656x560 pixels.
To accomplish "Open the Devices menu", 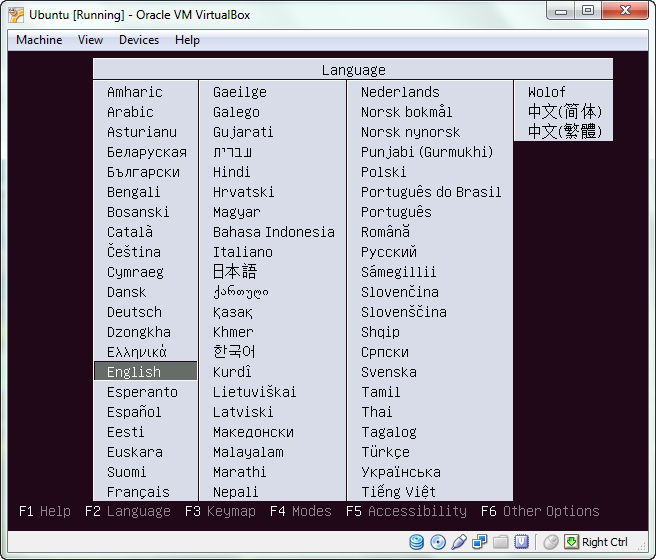I will 139,40.
